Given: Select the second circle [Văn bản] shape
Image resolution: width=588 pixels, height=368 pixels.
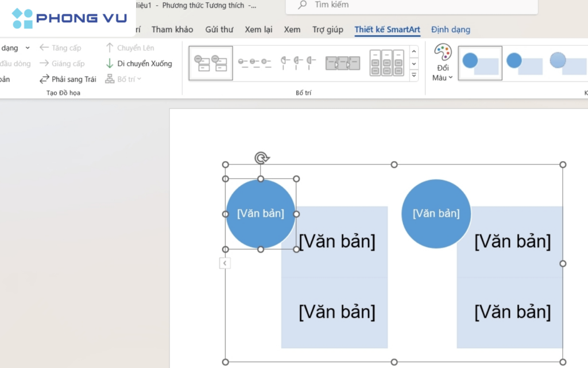Looking at the screenshot, I should pyautogui.click(x=436, y=214).
